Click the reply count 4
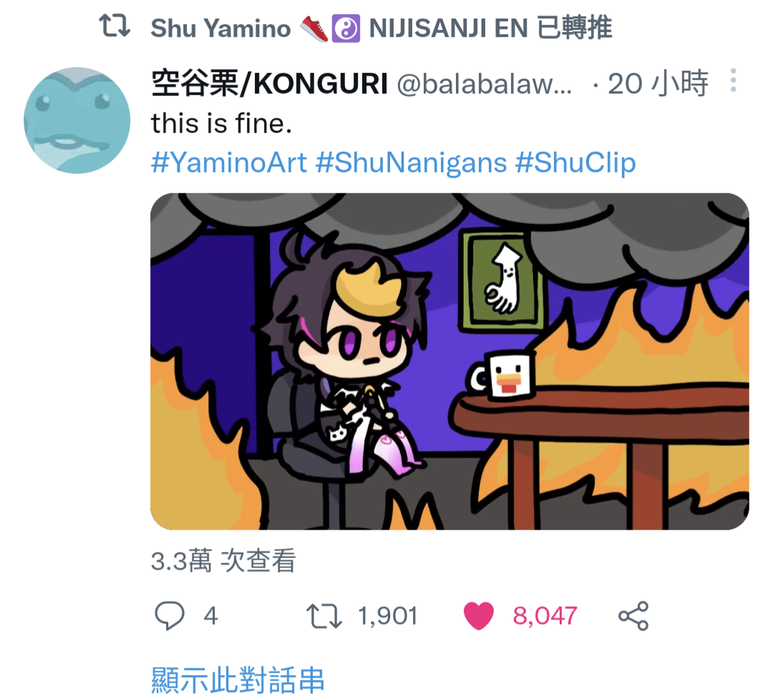This screenshot has height=700, width=773. click(210, 616)
